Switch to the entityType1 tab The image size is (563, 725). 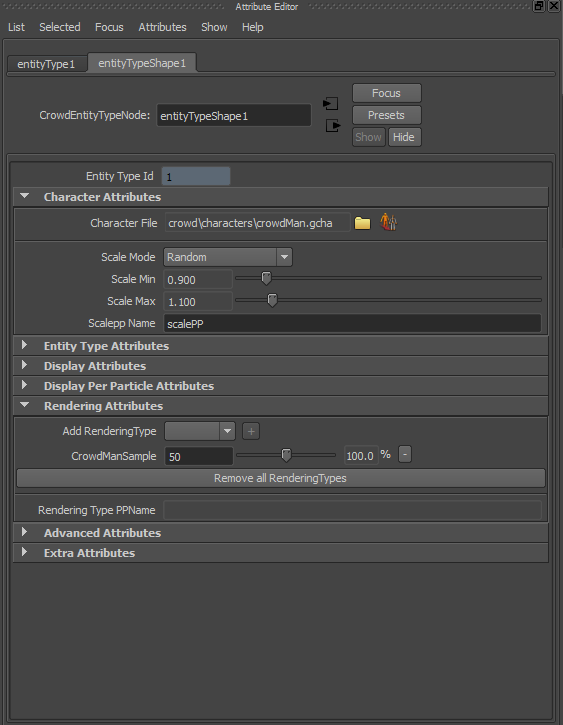coord(46,64)
